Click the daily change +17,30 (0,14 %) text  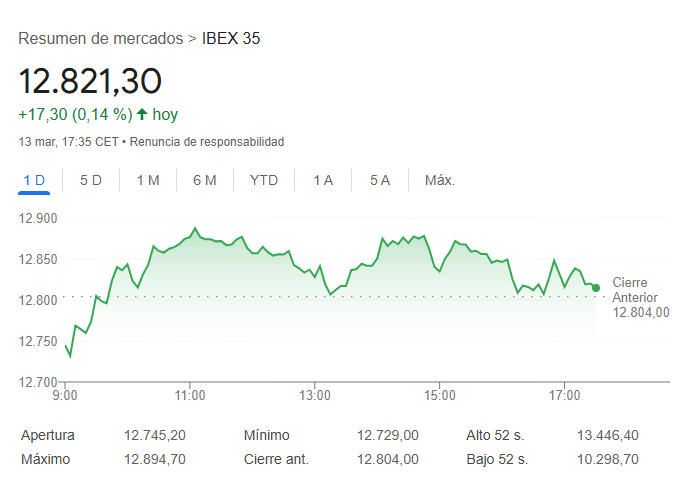pos(75,114)
